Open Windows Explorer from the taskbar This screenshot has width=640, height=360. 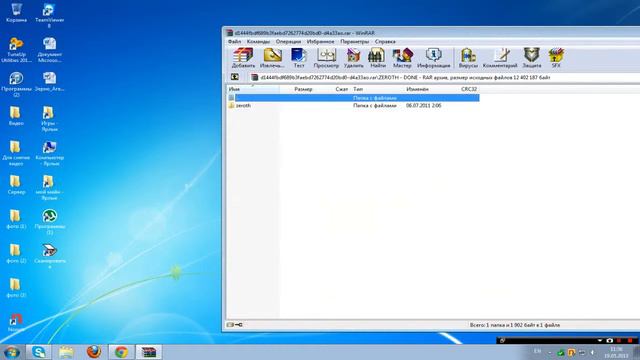tap(66, 352)
